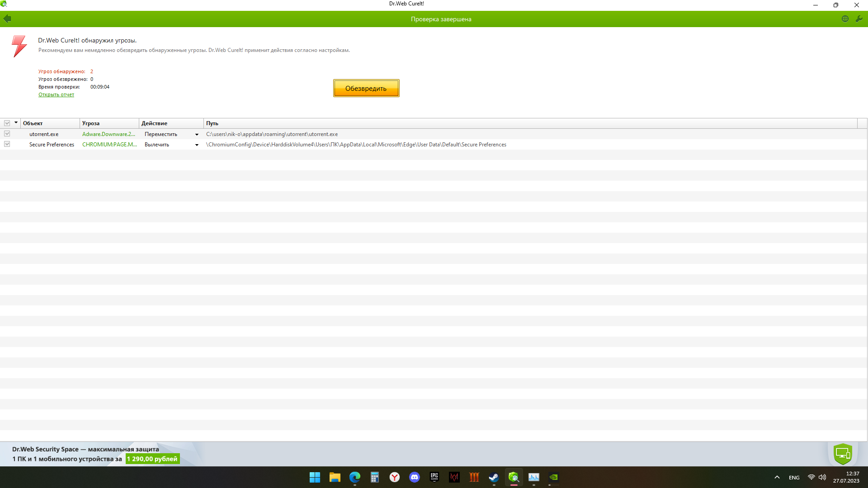
Task: Uncheck the utorrent.exe threat checkbox
Action: [7, 134]
